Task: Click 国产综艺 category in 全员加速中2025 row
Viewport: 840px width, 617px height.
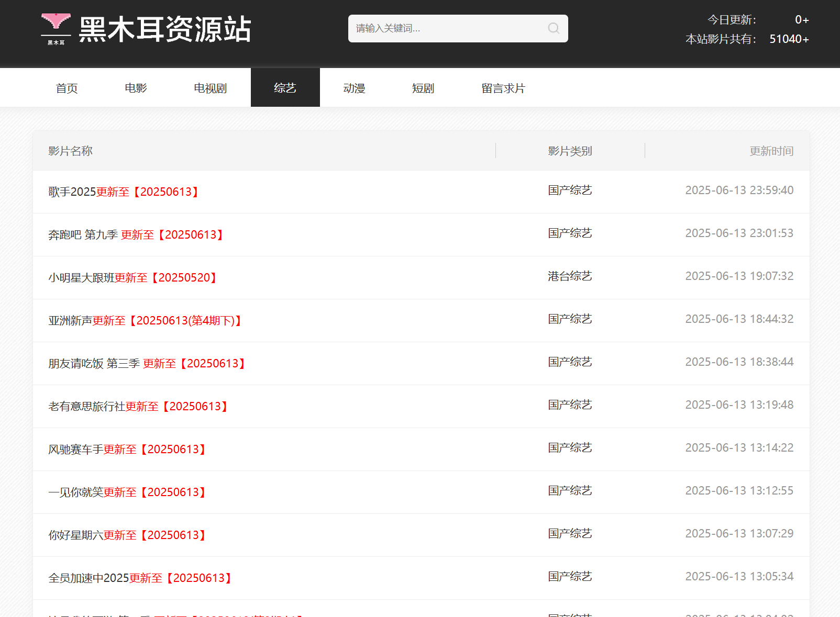Action: (x=570, y=576)
